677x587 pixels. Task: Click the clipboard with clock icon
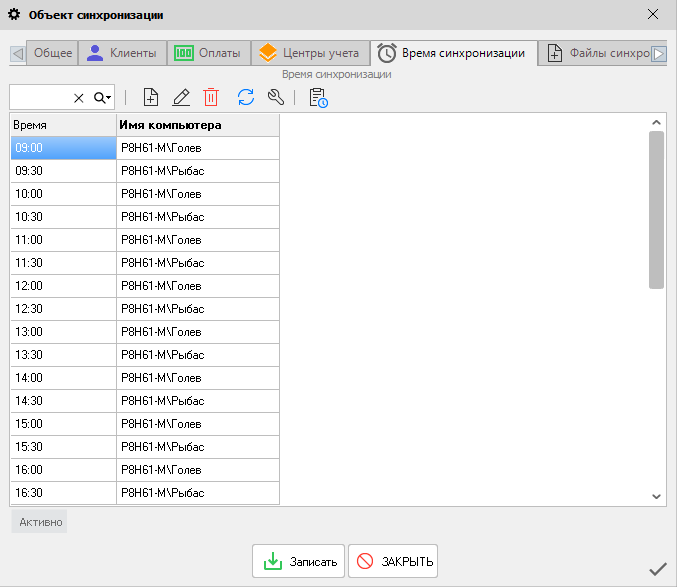(318, 97)
